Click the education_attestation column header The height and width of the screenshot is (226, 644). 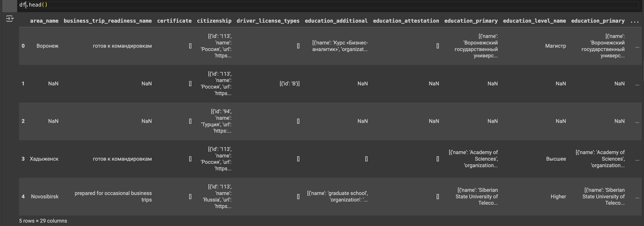[x=406, y=21]
